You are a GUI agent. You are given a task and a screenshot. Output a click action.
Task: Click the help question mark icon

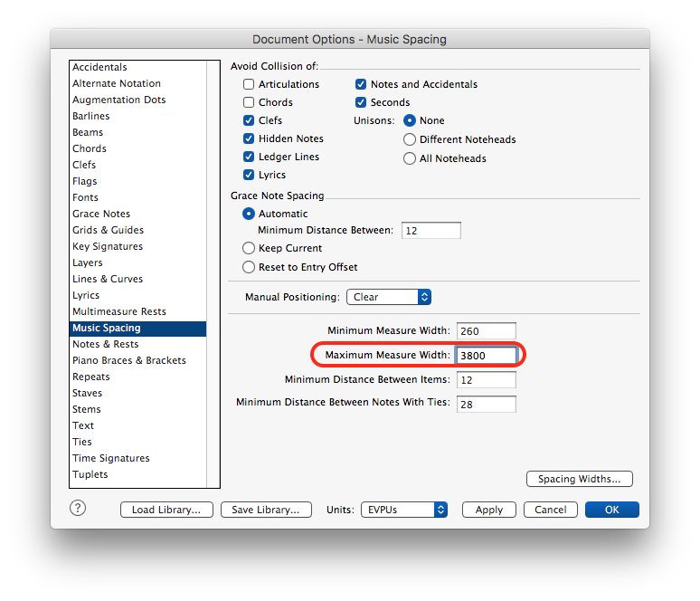tap(78, 509)
